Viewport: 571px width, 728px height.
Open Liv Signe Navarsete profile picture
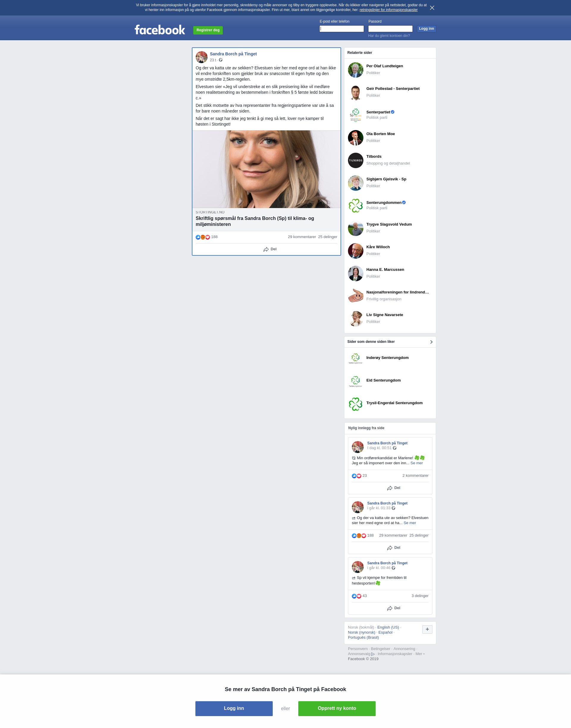pos(355,318)
